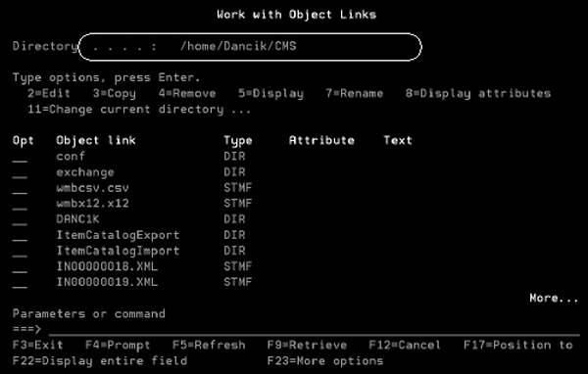Select the Opt field beside IN00000019.XML

(20, 283)
